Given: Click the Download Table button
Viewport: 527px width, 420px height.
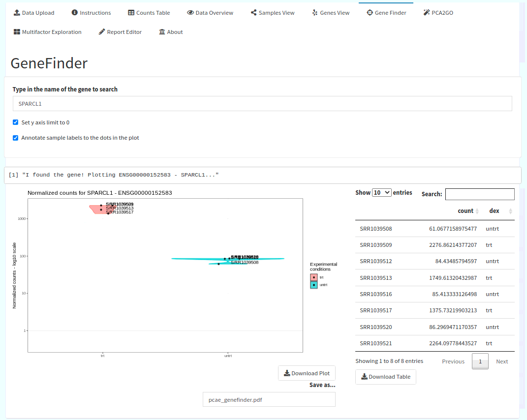Looking at the screenshot, I should [386, 377].
